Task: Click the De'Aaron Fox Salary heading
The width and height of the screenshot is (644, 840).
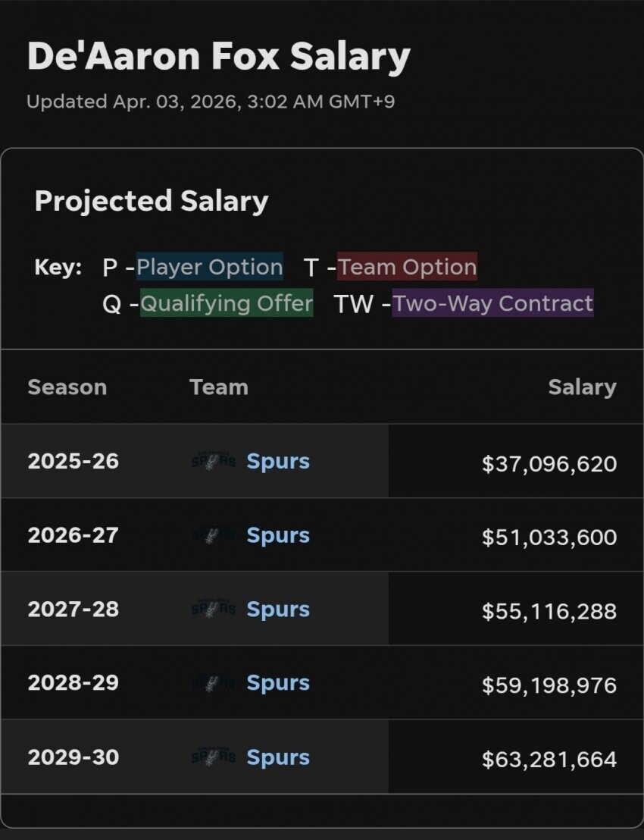Action: pos(218,57)
